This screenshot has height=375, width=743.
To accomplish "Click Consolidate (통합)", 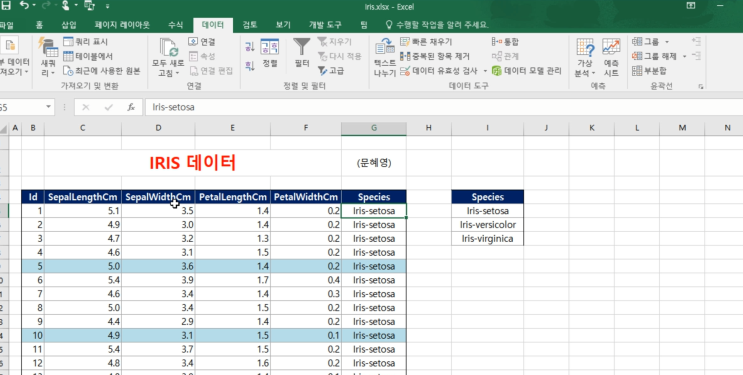I will tap(505, 42).
